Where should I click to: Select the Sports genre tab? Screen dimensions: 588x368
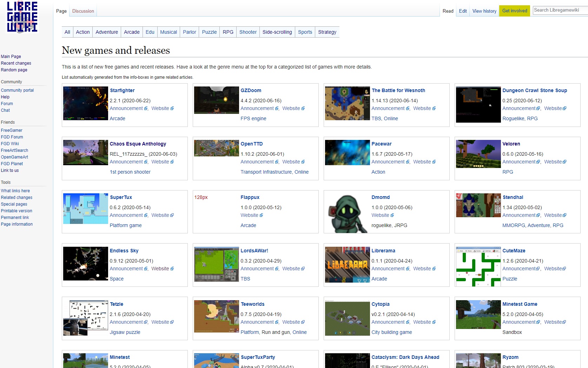coord(305,32)
